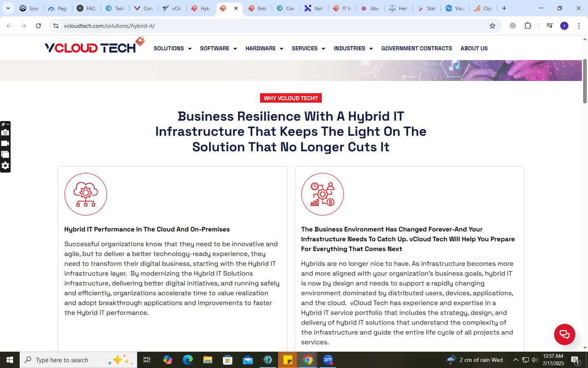
Task: Open Chrome's three-dot menu
Action: tap(579, 26)
